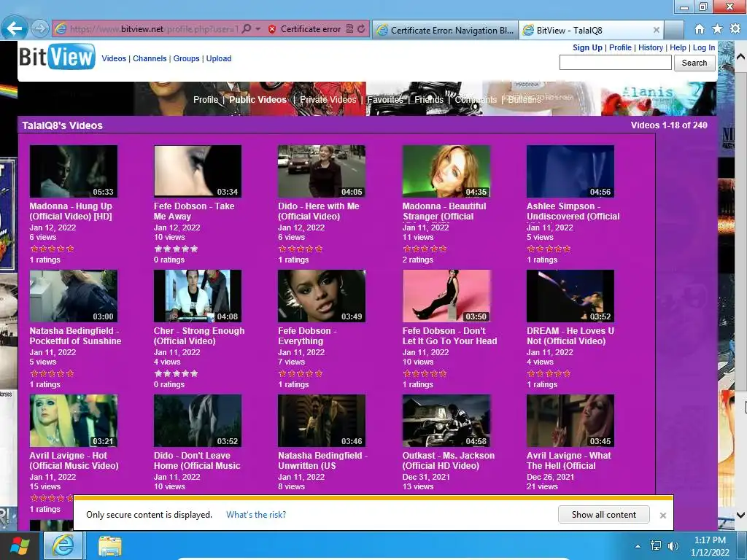The width and height of the screenshot is (747, 560).
Task: Click the Sign Up link
Action: [x=587, y=47]
